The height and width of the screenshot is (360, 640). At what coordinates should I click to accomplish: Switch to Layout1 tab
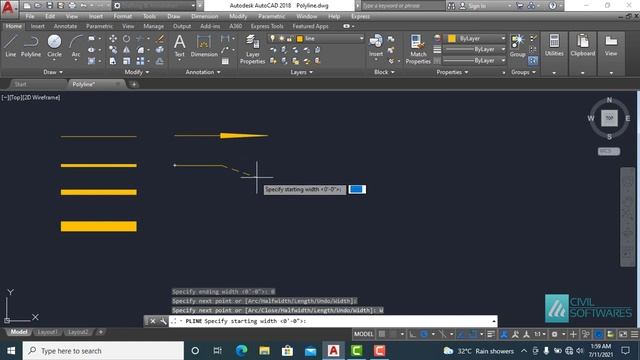pyautogui.click(x=47, y=332)
